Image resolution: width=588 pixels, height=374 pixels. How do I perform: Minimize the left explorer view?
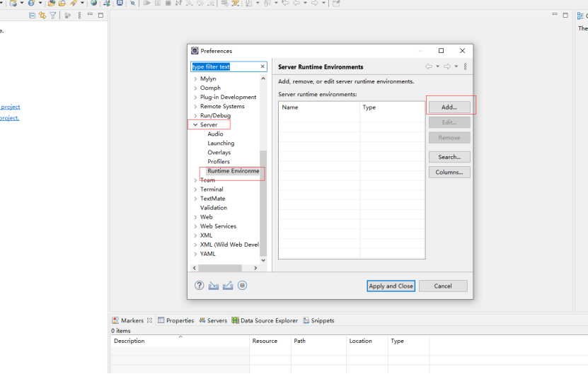coord(90,14)
